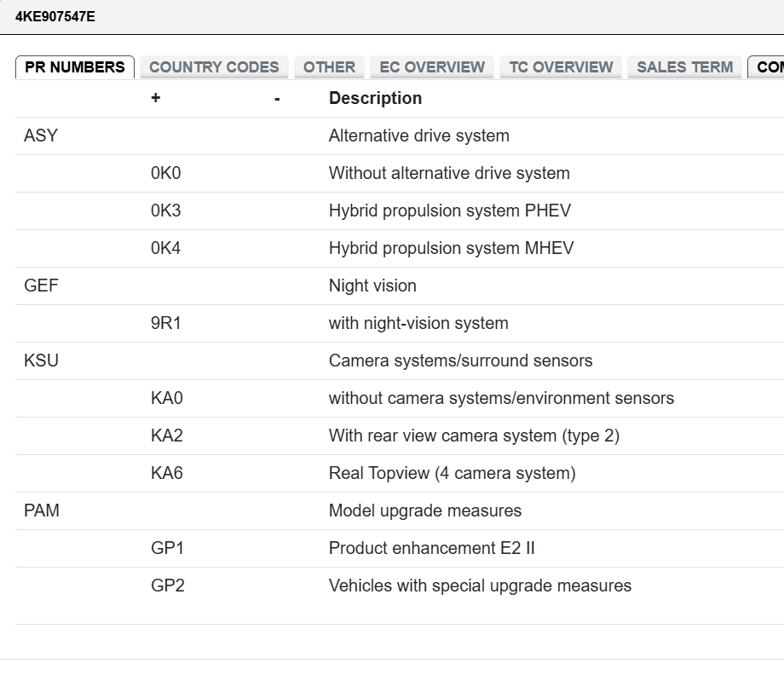
Task: Click the KA0 without camera systems row
Action: point(400,399)
